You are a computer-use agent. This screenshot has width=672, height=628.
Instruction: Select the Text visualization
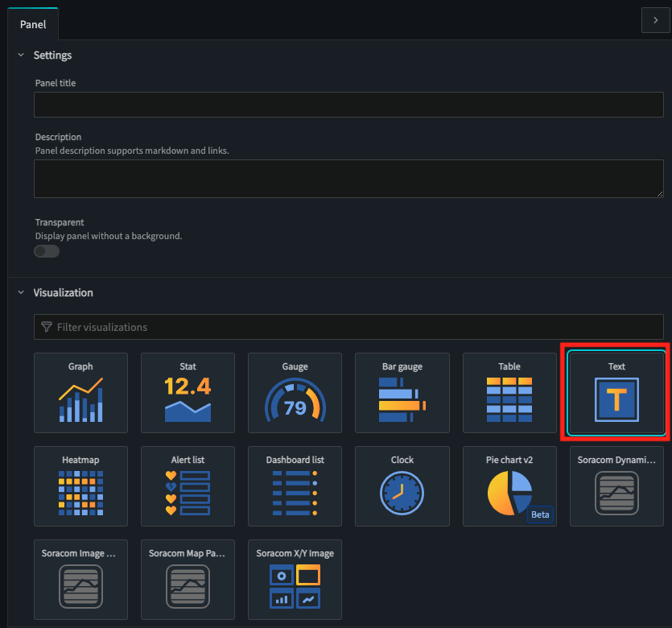(616, 393)
